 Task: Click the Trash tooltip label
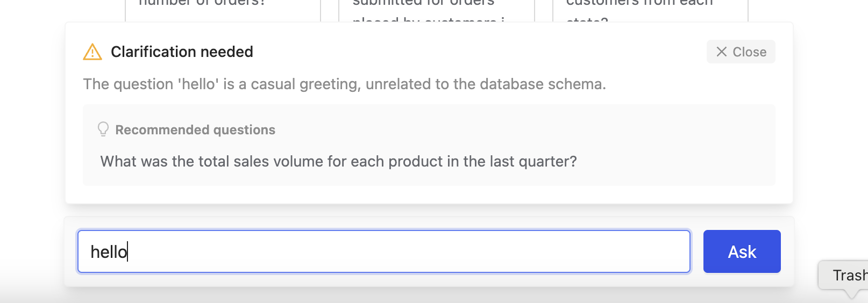point(850,275)
